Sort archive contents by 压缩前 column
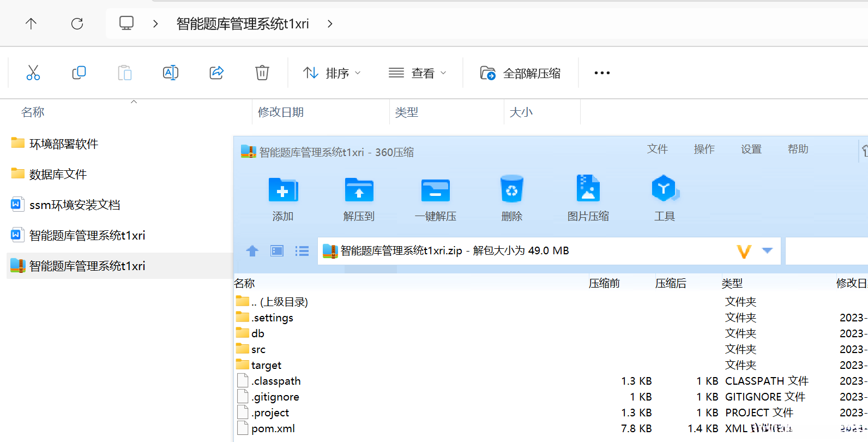Screen dimensions: 868x442 click(604, 283)
